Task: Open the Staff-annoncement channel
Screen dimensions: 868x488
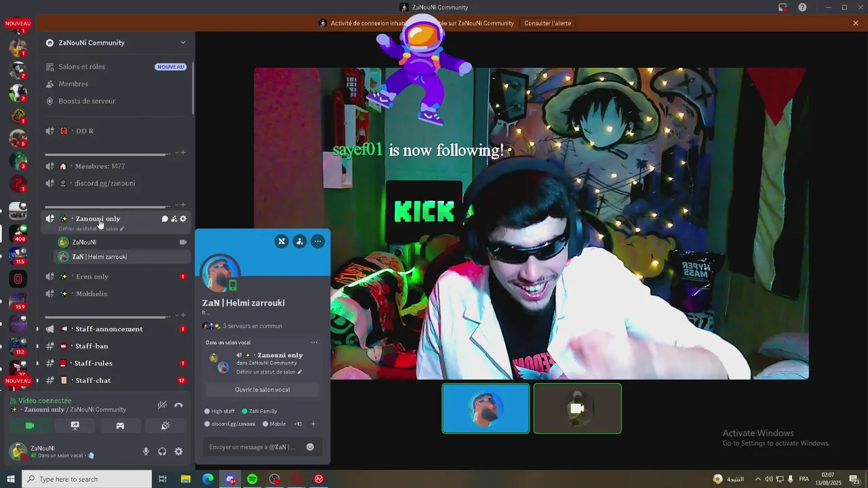Action: click(116, 329)
